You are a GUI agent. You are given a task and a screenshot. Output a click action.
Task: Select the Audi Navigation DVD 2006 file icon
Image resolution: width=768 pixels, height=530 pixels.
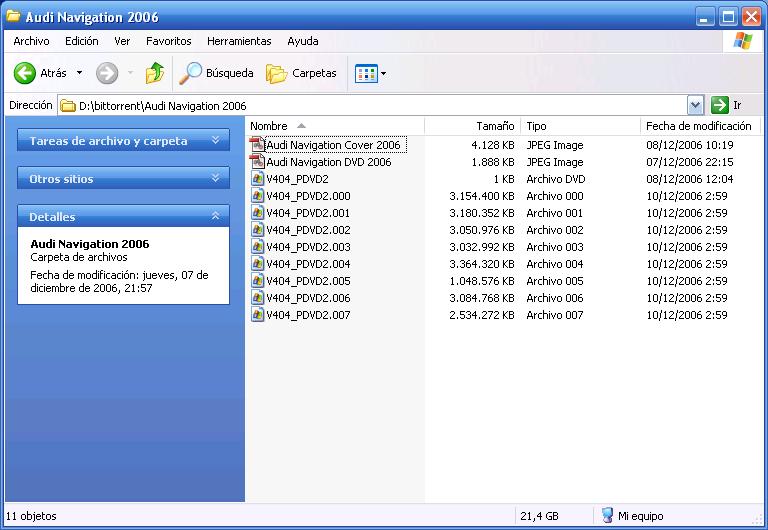(257, 162)
